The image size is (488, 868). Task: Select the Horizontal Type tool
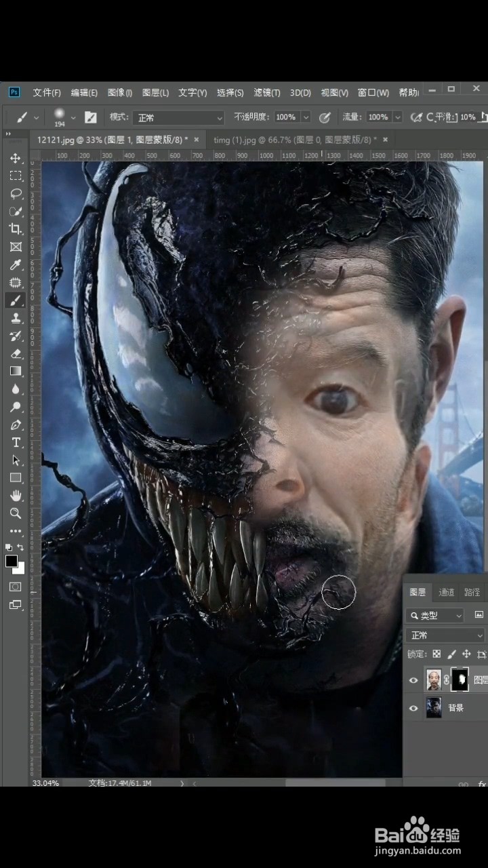[x=16, y=442]
